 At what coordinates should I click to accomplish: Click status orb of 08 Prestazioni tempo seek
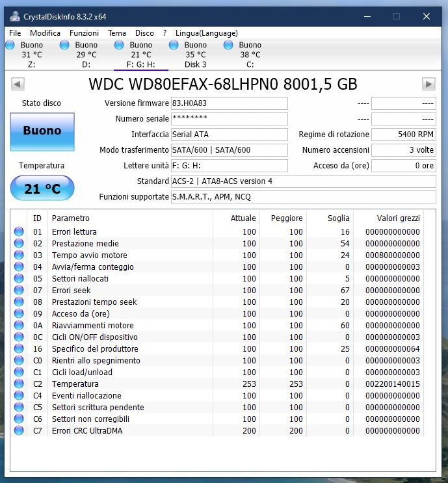(19, 302)
